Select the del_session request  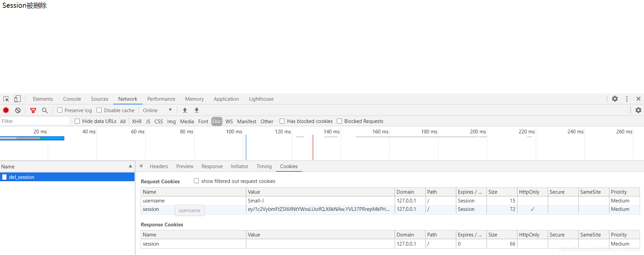pyautogui.click(x=22, y=177)
